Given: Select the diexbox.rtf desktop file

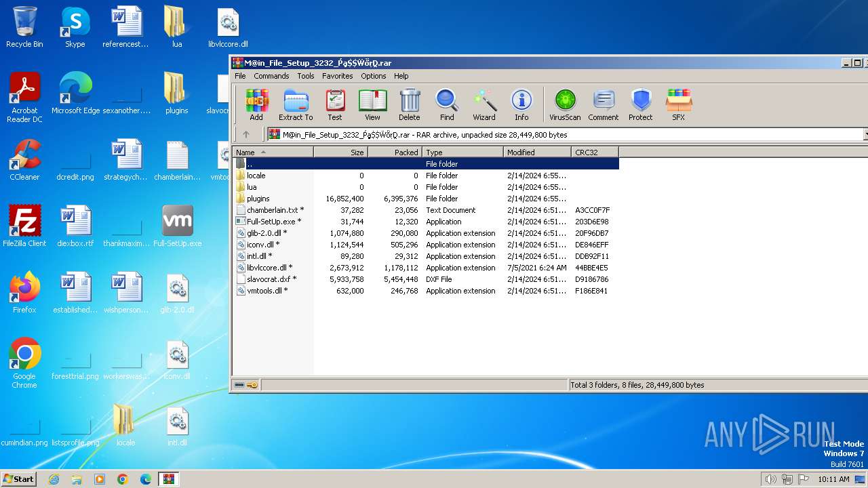Looking at the screenshot, I should click(x=75, y=226).
